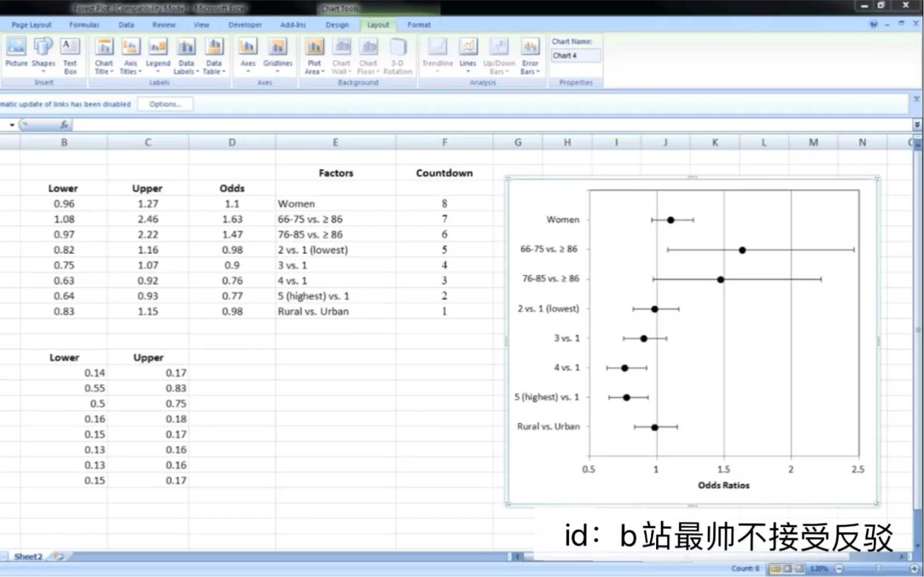The width and height of the screenshot is (924, 577).
Task: Expand the formula bar
Action: [x=917, y=125]
